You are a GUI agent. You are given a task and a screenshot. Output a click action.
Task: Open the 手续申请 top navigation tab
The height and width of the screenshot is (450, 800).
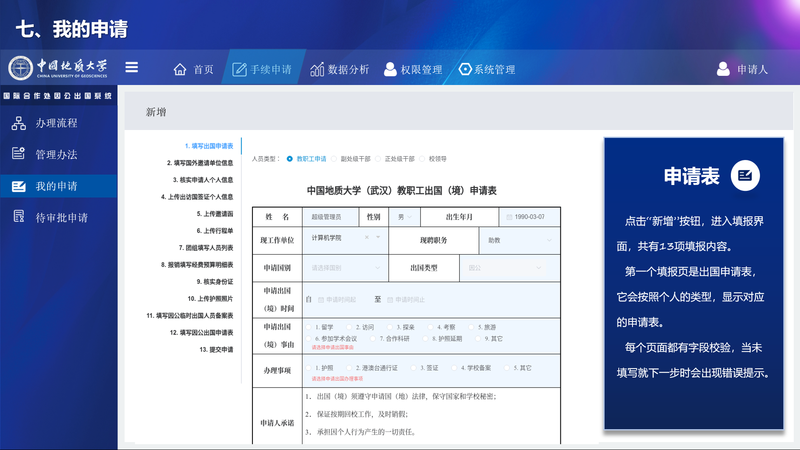tap(262, 70)
